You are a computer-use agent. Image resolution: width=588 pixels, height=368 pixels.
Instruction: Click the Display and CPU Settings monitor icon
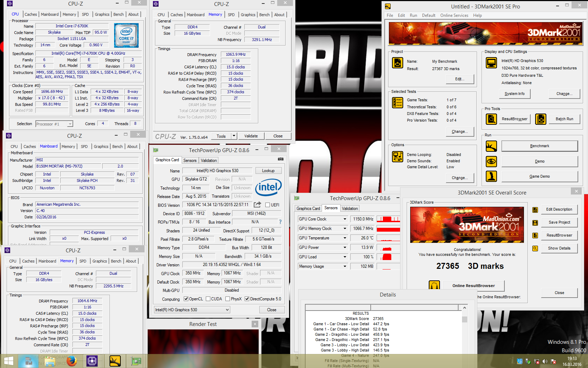(491, 63)
